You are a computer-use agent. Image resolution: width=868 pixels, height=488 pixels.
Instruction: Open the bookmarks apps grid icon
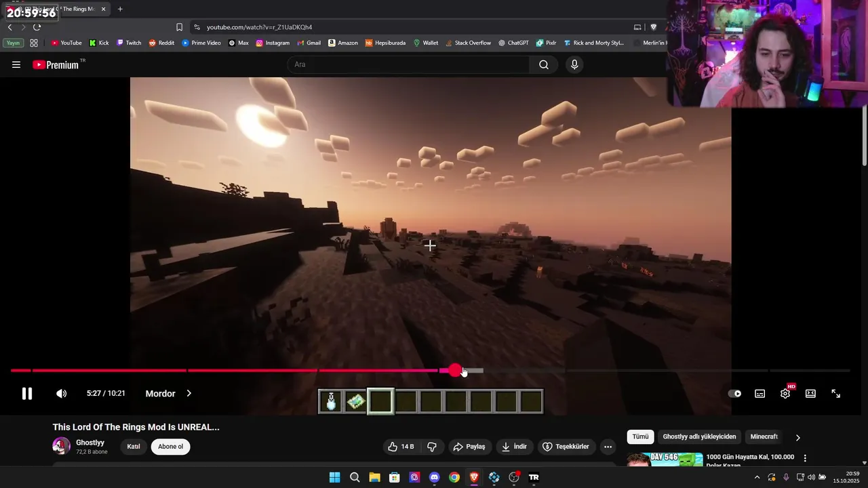(x=34, y=43)
